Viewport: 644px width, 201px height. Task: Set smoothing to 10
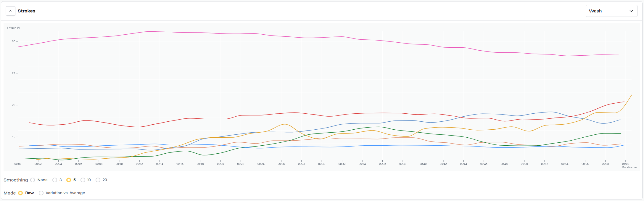pyautogui.click(x=83, y=180)
